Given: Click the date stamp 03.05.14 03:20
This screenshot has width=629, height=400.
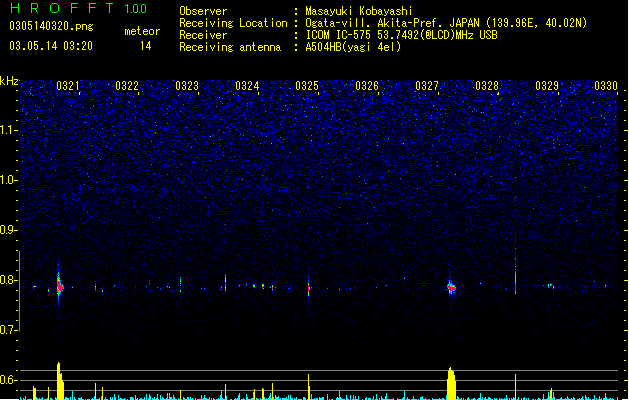Looking at the screenshot, I should (51, 46).
